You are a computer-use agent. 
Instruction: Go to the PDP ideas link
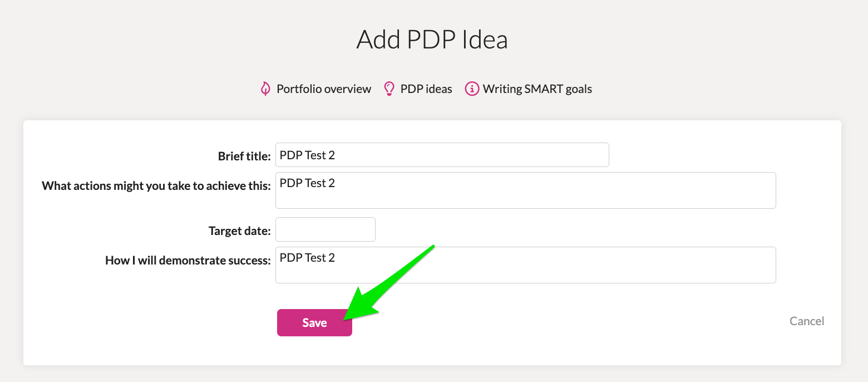click(x=426, y=89)
